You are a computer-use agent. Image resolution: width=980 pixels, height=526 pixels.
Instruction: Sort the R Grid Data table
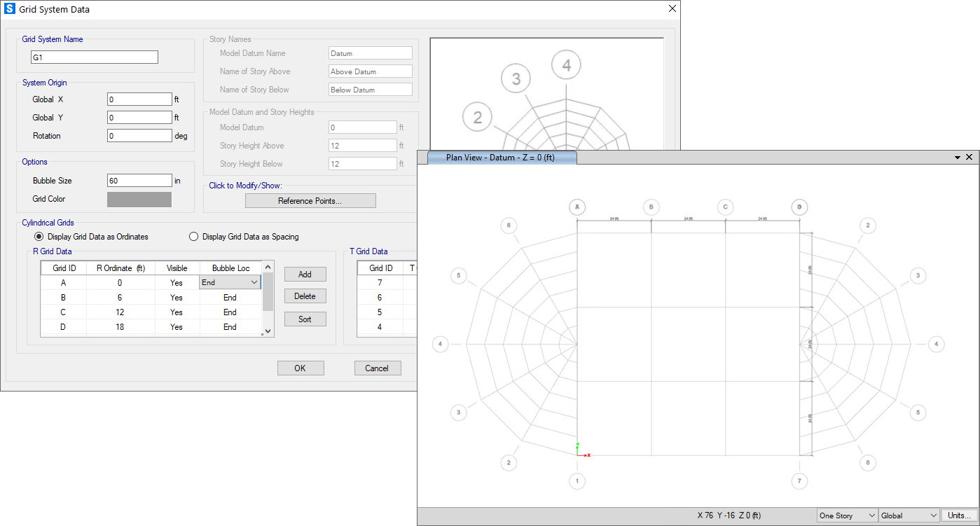tap(305, 319)
